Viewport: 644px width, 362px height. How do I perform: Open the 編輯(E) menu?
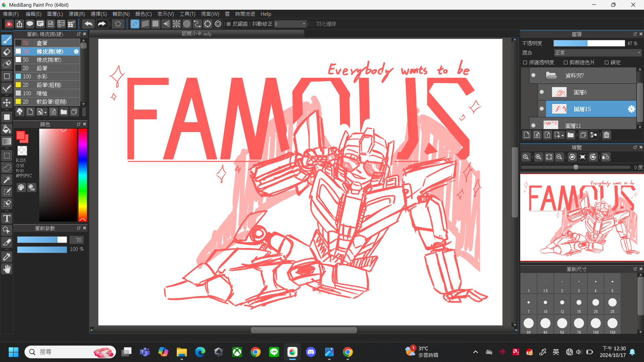coord(34,14)
